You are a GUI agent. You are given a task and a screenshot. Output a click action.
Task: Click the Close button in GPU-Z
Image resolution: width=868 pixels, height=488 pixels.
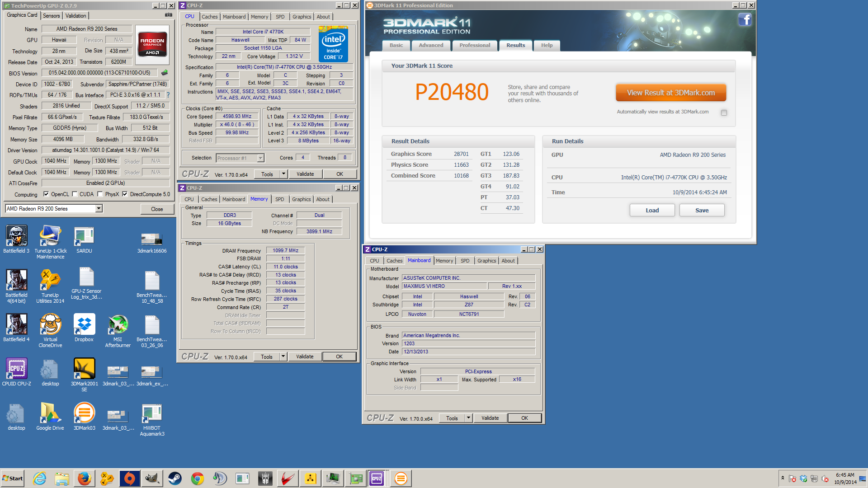[x=157, y=209]
